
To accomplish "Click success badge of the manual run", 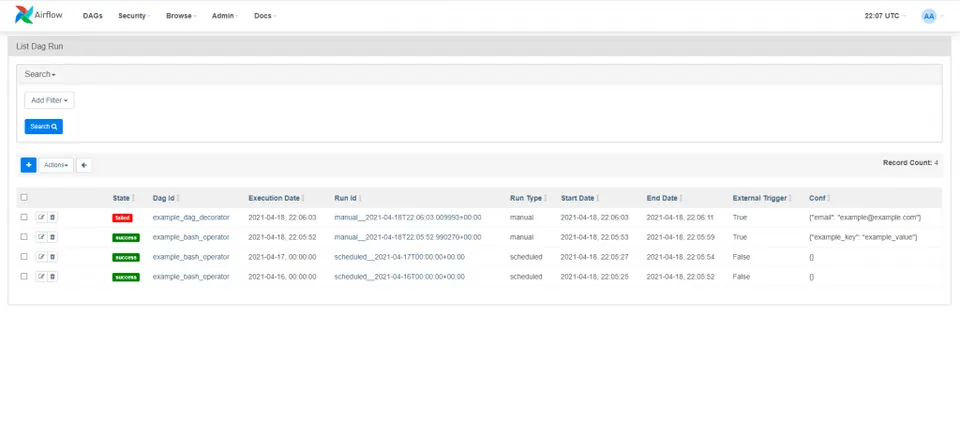I will (x=126, y=238).
